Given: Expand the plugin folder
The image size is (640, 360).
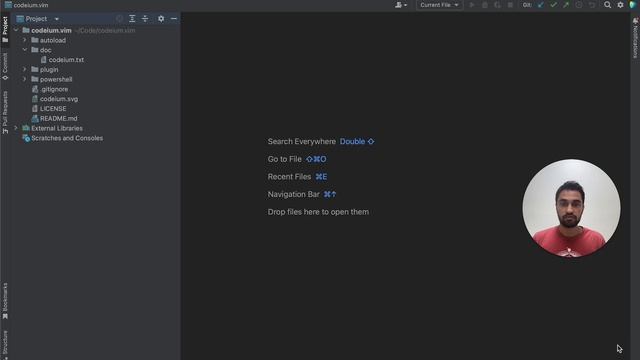Looking at the screenshot, I should pyautogui.click(x=24, y=69).
